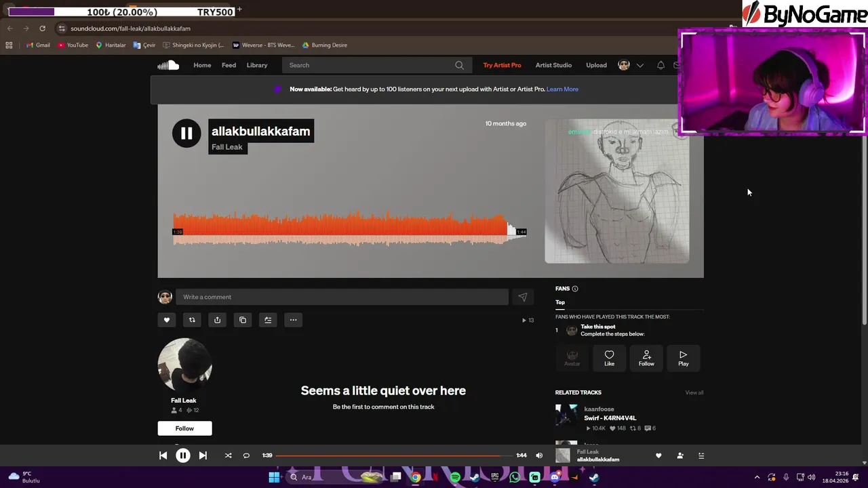Copy the track link using the copy icon
This screenshot has width=868, height=488.
[243, 320]
